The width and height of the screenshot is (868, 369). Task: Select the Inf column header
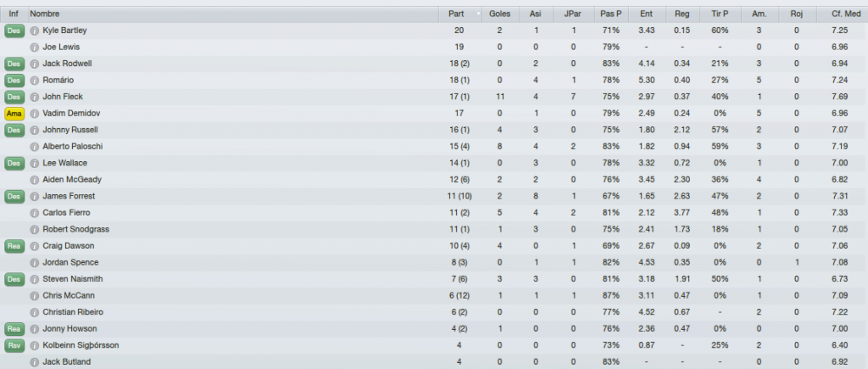[x=14, y=14]
